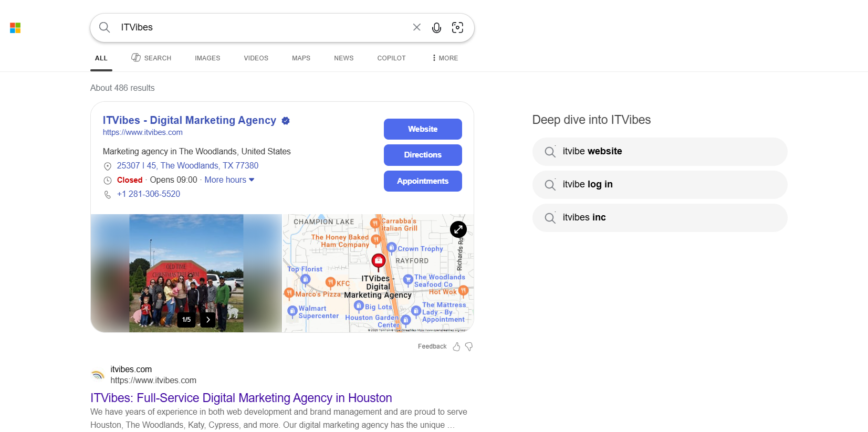The width and height of the screenshot is (868, 432).
Task: Click Carrabba's Italian Grill map marker
Action: 374,223
